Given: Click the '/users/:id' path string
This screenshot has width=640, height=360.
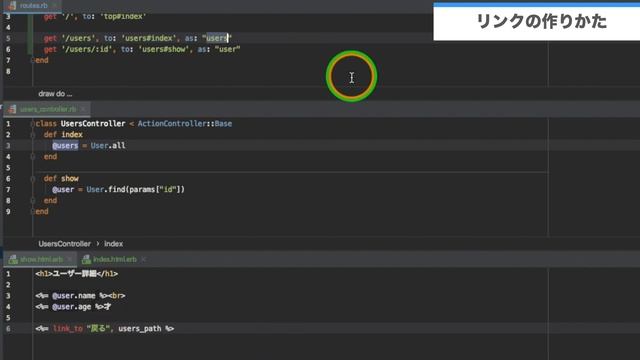Looking at the screenshot, I should pos(87,49).
